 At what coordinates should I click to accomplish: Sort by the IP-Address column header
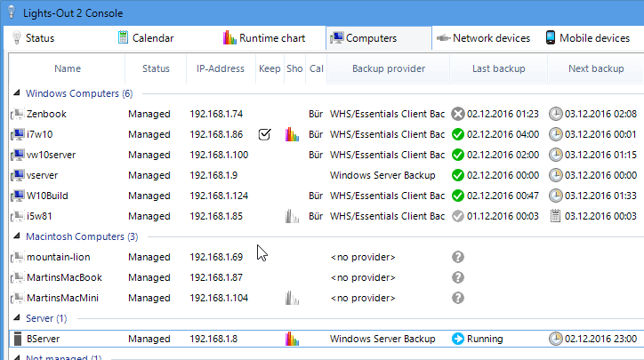(x=221, y=68)
